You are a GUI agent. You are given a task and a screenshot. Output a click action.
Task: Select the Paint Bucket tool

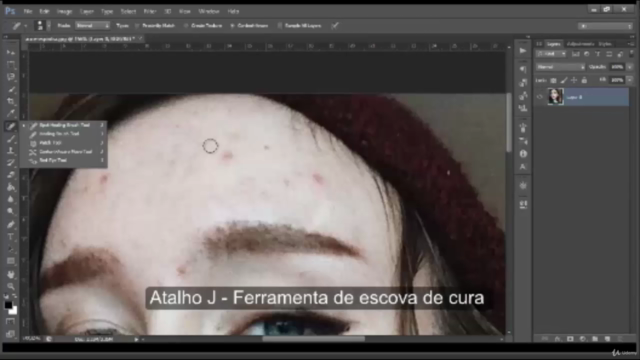click(x=11, y=187)
